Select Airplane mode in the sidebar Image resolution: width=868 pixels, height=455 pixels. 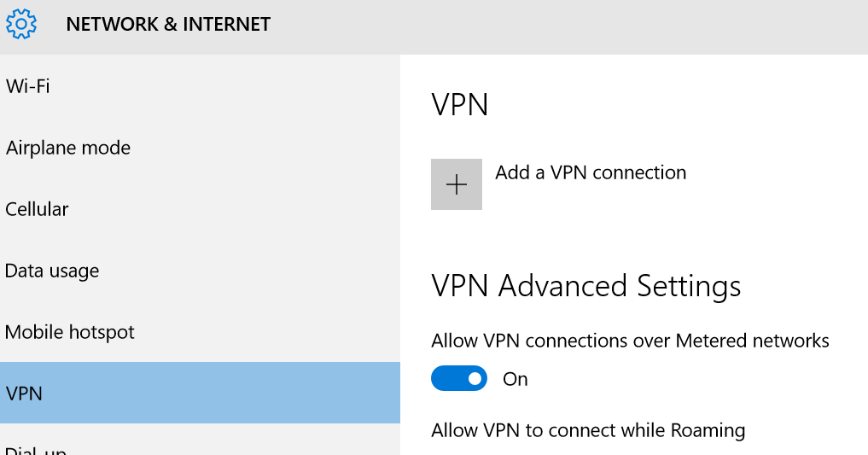point(200,148)
